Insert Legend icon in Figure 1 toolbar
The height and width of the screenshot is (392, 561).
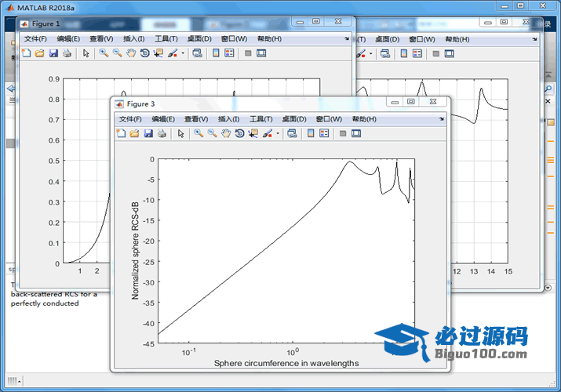229,53
